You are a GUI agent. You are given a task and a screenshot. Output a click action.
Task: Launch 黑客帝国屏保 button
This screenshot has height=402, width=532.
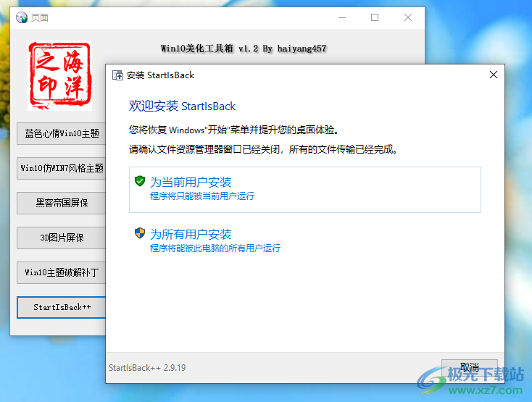pos(62,203)
